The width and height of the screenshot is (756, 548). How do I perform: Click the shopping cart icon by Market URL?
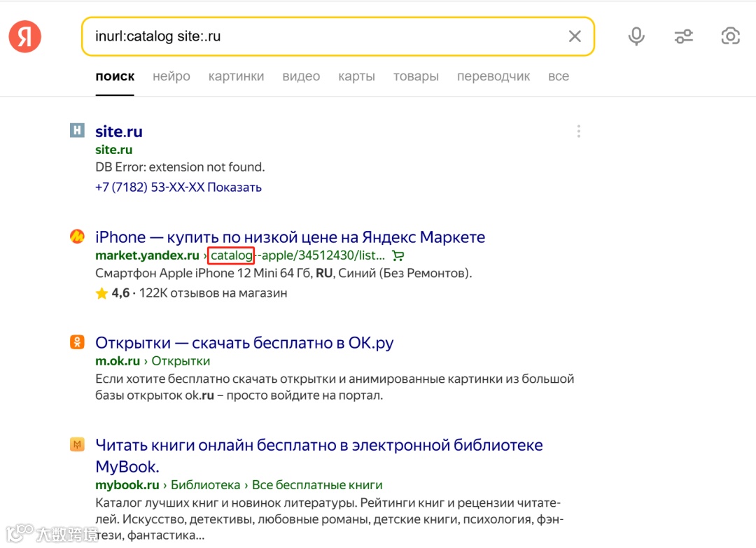(398, 255)
